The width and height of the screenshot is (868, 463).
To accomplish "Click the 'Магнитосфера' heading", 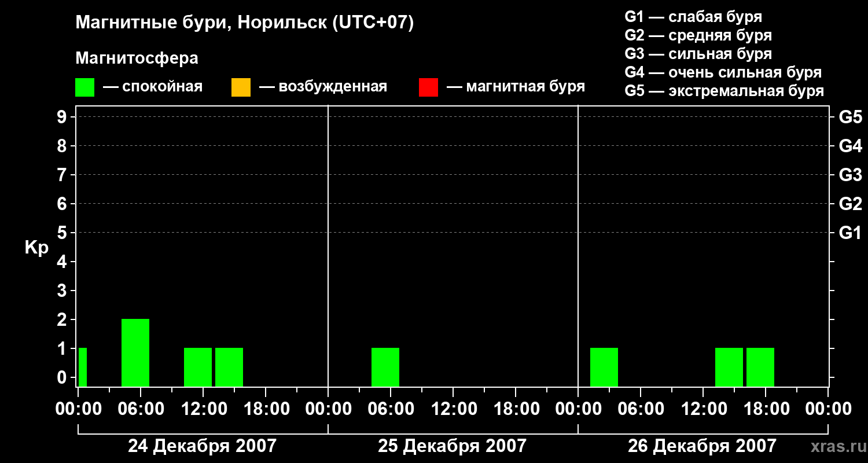I will click(137, 58).
